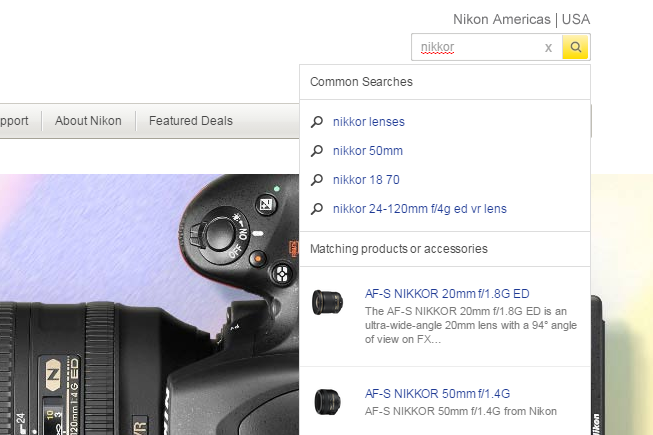Open the Featured Deals menu
653x435 pixels.
(191, 121)
